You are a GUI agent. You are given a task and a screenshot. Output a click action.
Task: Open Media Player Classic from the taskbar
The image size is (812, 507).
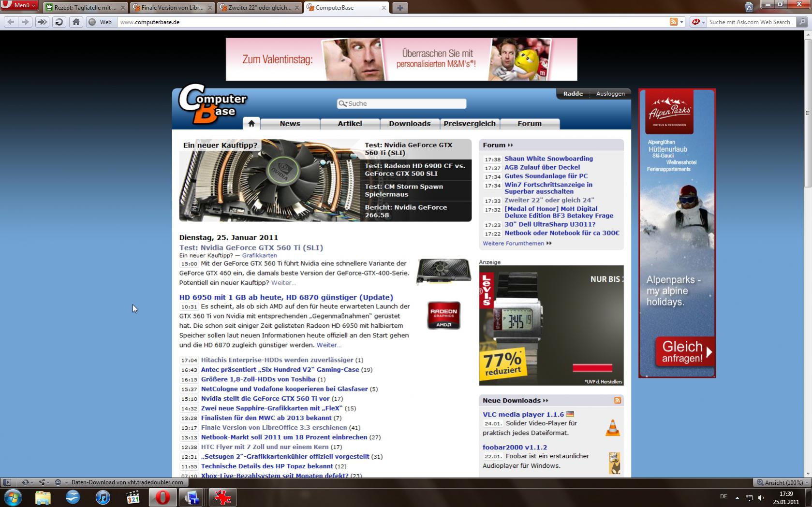tap(133, 497)
